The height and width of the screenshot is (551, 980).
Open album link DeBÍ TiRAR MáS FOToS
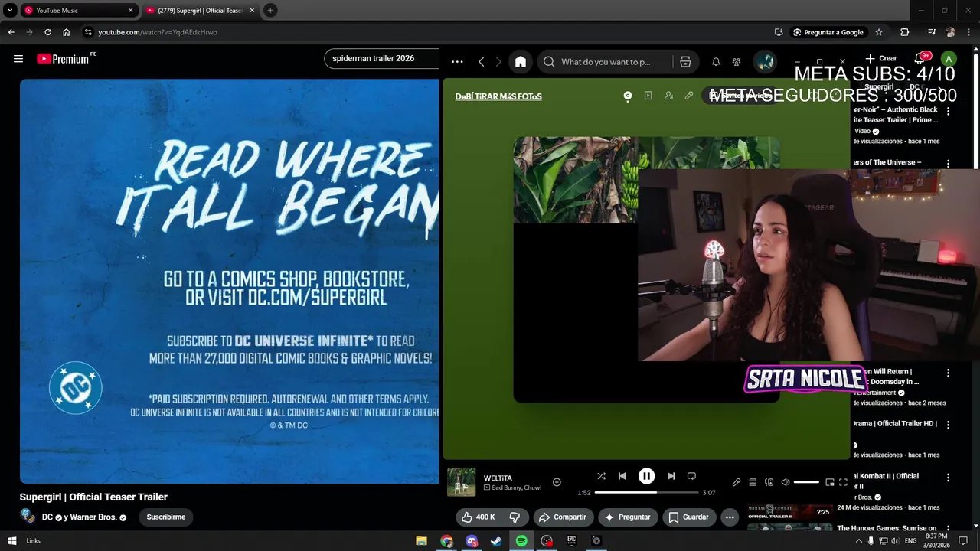[x=498, y=96]
